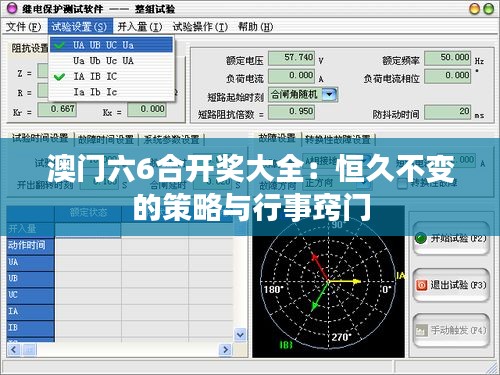Screen dimensions: 500x375
Task: Click the table's vertical scroll down arrow
Action: (240, 334)
